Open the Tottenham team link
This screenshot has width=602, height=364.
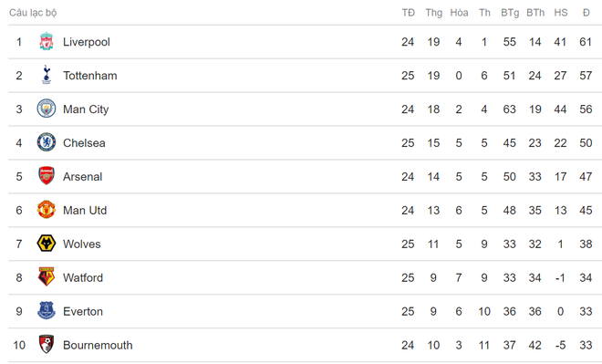pyautogui.click(x=89, y=76)
